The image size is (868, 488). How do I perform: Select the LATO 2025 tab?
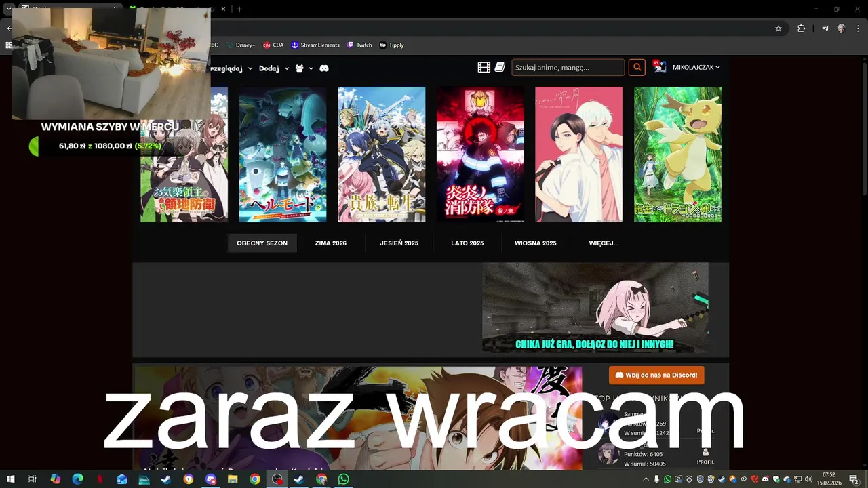tap(467, 243)
